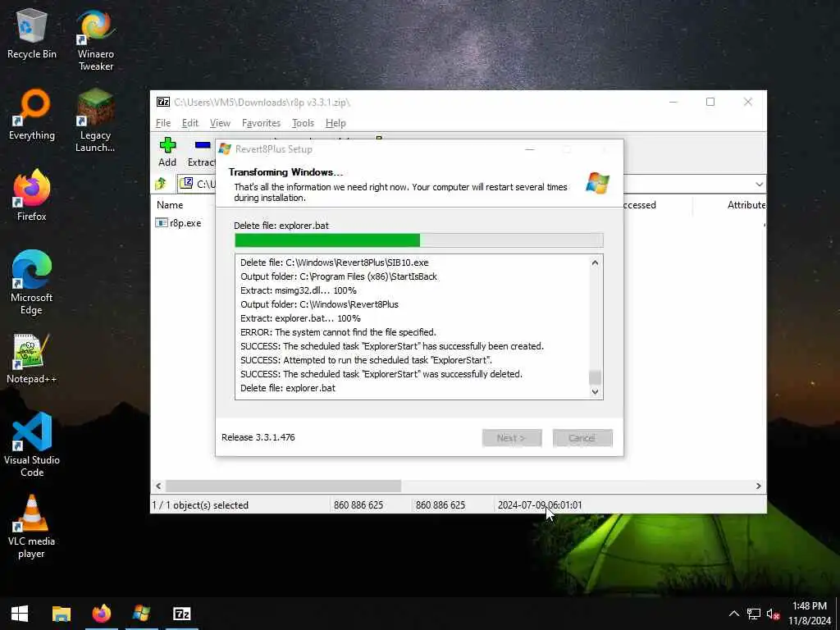Click the Cancel button in Revert8Plus Setup

coord(582,438)
